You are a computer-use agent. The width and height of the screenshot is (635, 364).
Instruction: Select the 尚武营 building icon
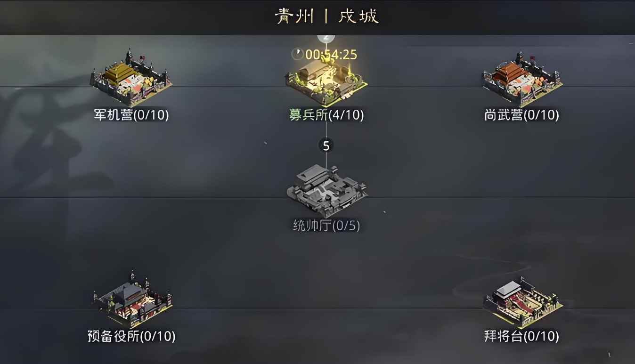coord(522,79)
